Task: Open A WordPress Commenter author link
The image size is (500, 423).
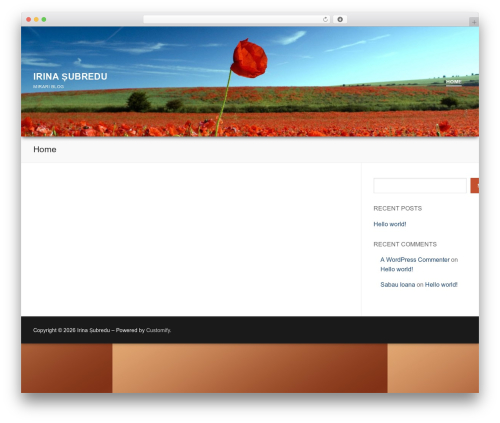Action: coord(415,260)
